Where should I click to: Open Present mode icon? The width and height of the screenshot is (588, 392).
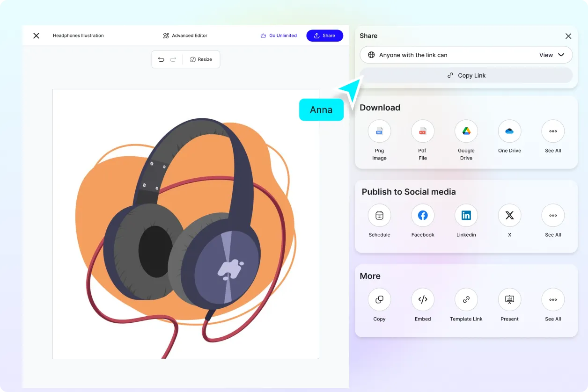tap(509, 300)
